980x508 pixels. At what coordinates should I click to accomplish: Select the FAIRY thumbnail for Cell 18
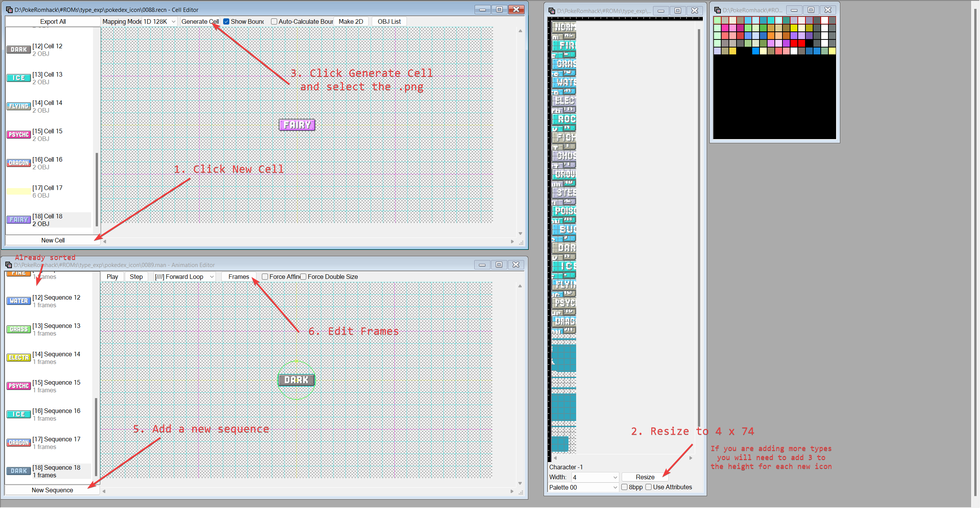[19, 220]
